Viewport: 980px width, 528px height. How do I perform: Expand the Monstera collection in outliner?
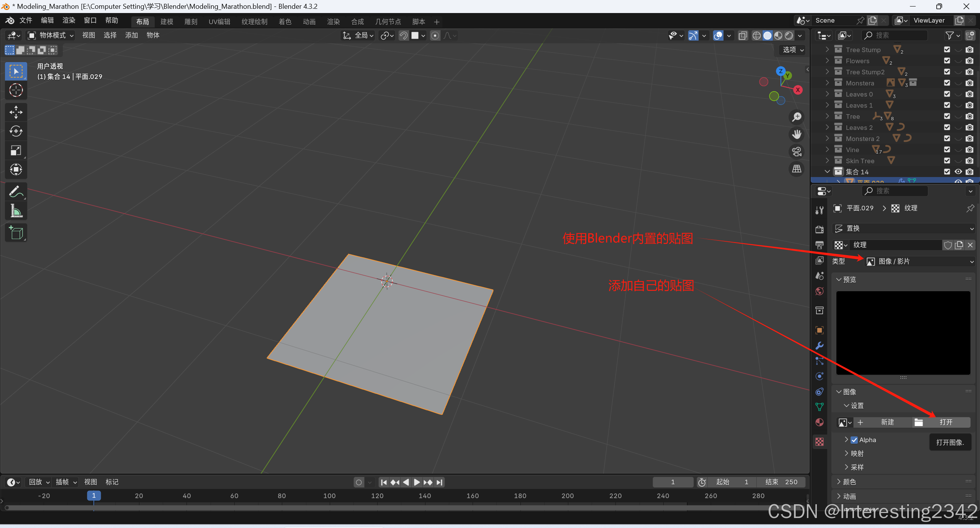[x=827, y=83]
